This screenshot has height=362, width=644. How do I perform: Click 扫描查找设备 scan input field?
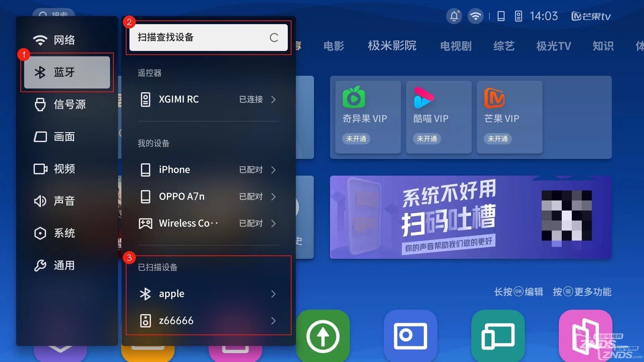point(207,37)
